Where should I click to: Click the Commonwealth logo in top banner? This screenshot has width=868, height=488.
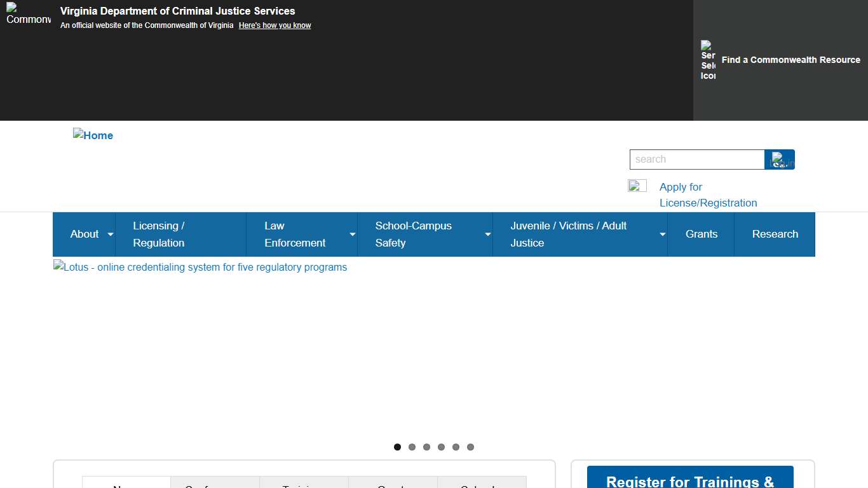29,14
